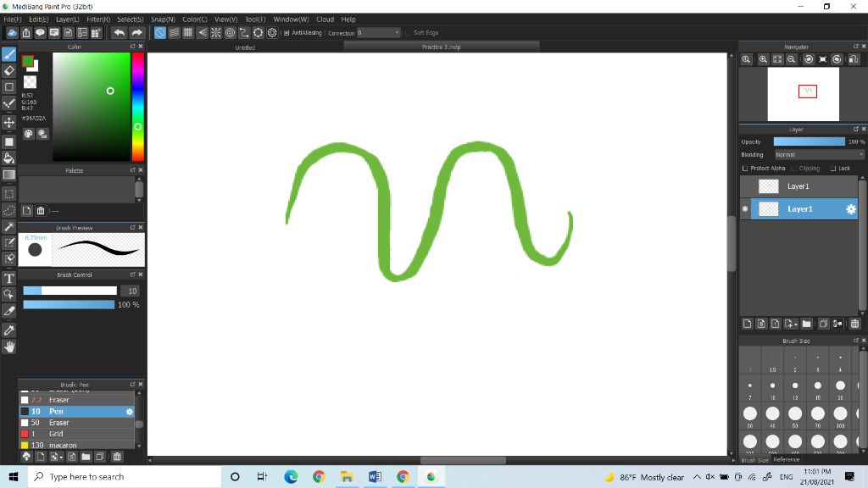Viewport: 868px width, 488px height.
Task: Click the Redo arrow in the toolbar
Action: point(136,33)
